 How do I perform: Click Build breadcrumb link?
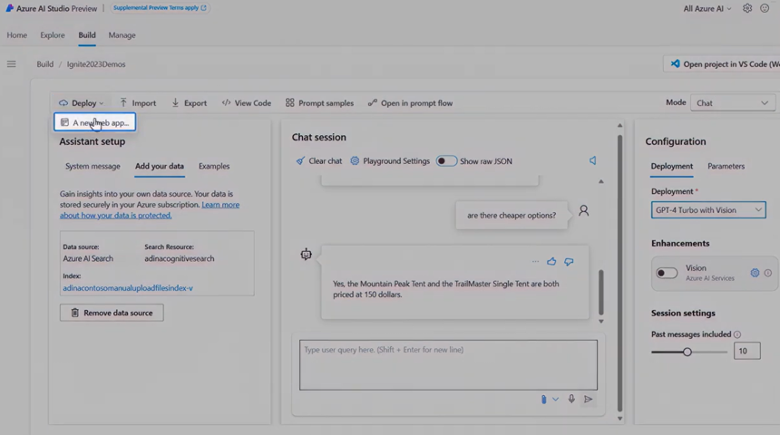pos(45,64)
